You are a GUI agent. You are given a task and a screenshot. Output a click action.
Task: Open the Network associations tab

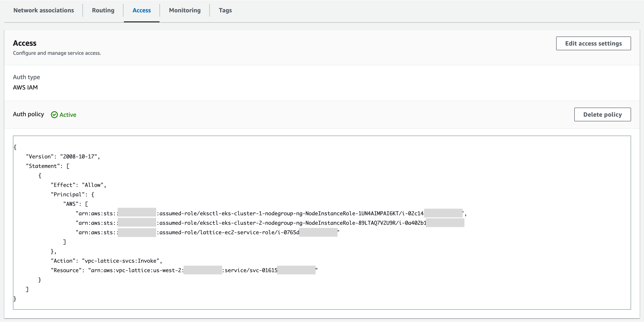click(x=44, y=10)
